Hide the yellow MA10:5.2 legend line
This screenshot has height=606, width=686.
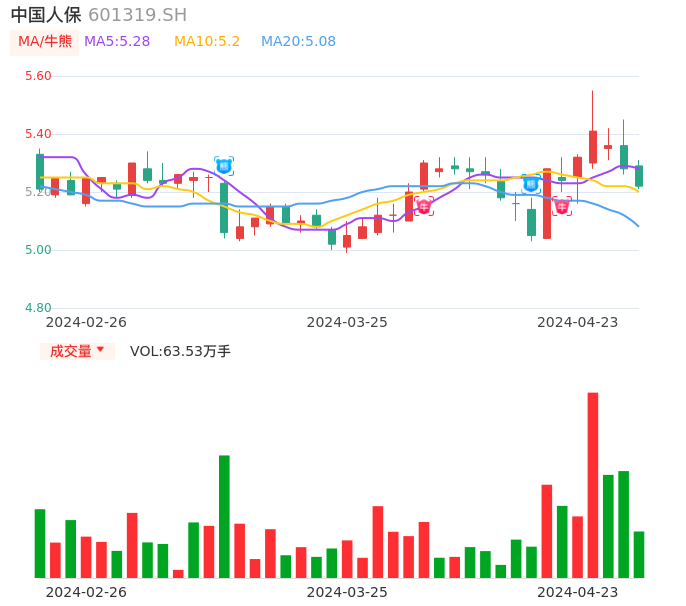click(x=207, y=42)
